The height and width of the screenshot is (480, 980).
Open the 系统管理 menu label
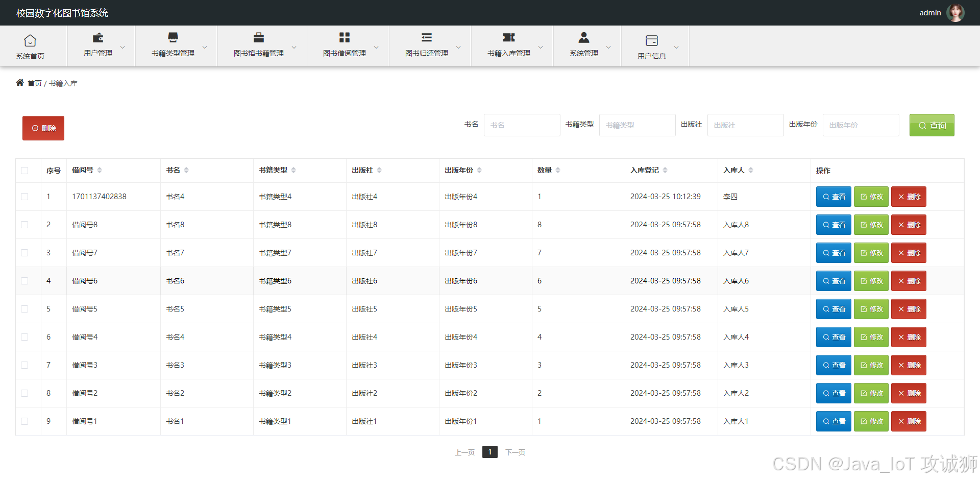584,53
